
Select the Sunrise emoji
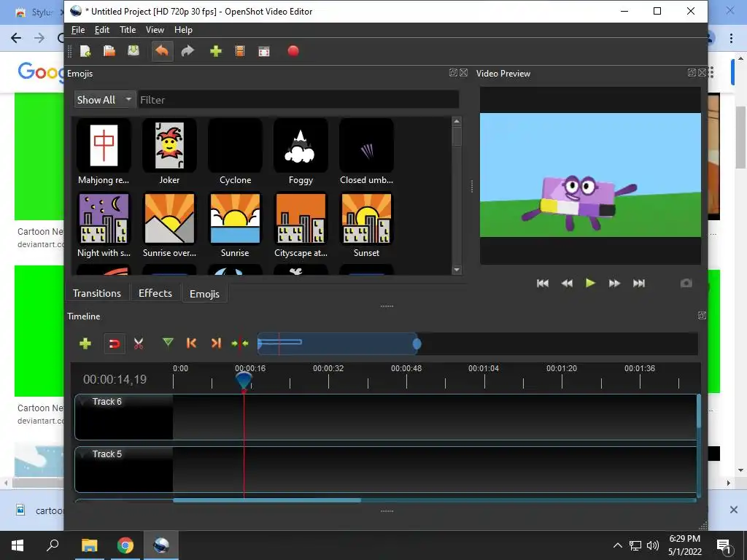(236, 225)
